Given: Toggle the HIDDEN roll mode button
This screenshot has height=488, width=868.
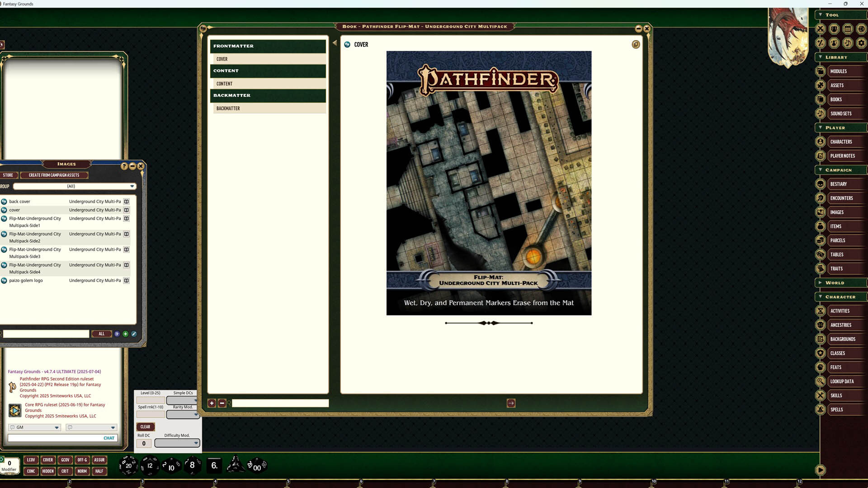Looking at the screenshot, I should (48, 471).
